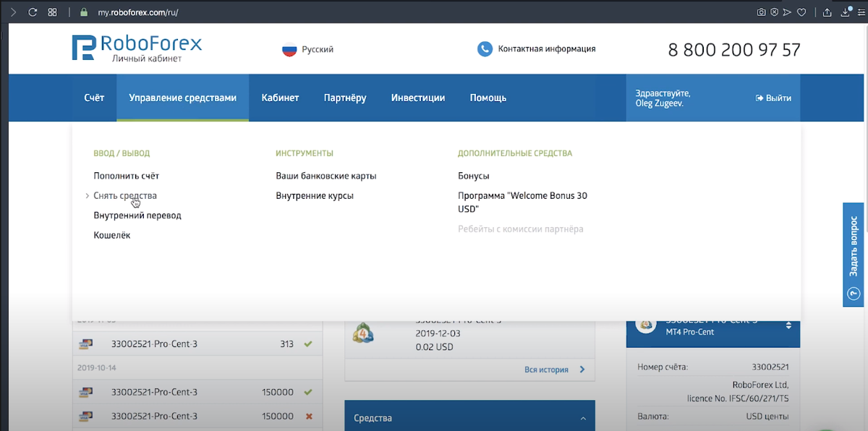Open the Помощь menu
This screenshot has width=868, height=431.
pyautogui.click(x=488, y=98)
